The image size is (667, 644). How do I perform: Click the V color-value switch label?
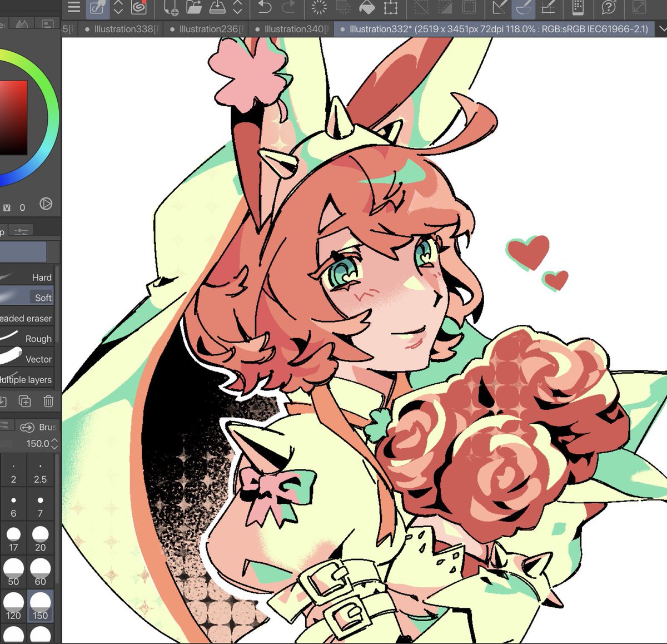(7, 207)
